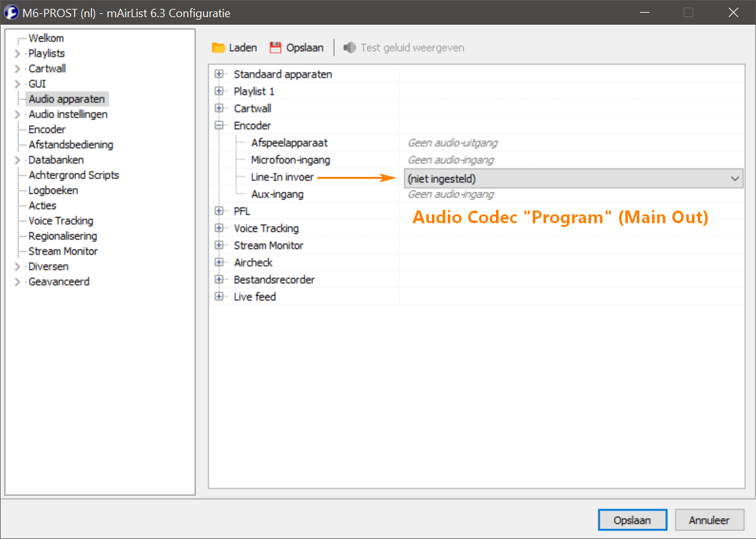Close the Configuratie window
This screenshot has width=756, height=539.
pyautogui.click(x=733, y=13)
